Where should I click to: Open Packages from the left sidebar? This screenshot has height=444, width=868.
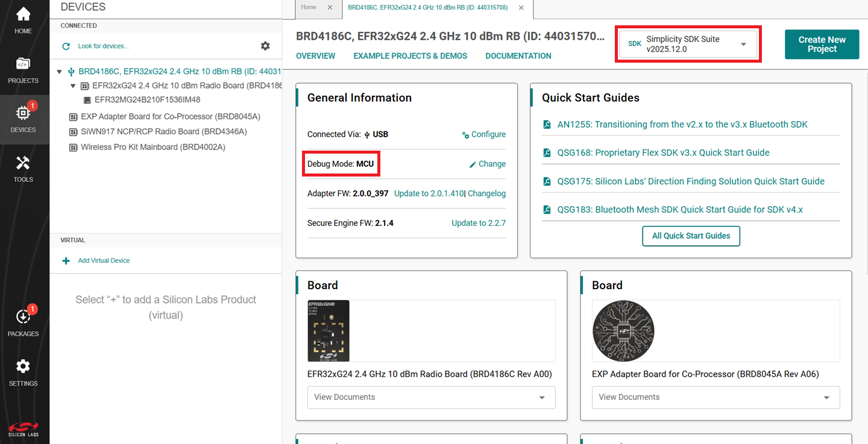point(23,319)
